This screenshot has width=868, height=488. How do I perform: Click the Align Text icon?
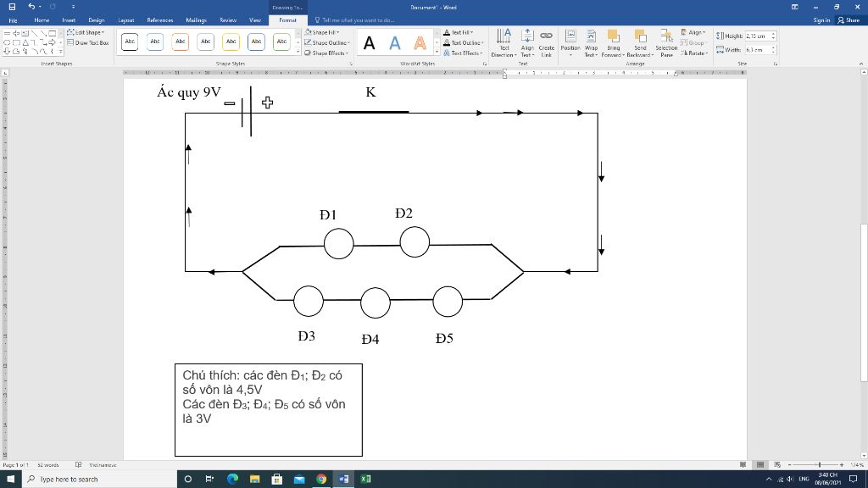(x=527, y=36)
